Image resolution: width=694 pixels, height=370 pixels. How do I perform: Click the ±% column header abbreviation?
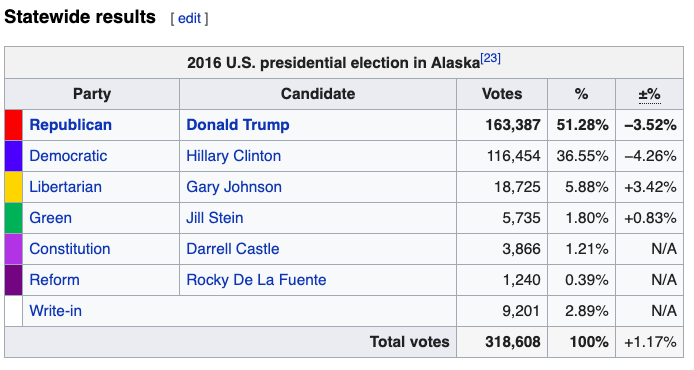click(650, 94)
